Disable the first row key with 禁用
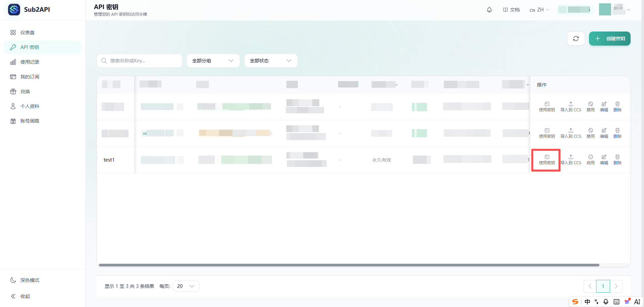Viewport: 644px width, 307px height. (x=591, y=107)
